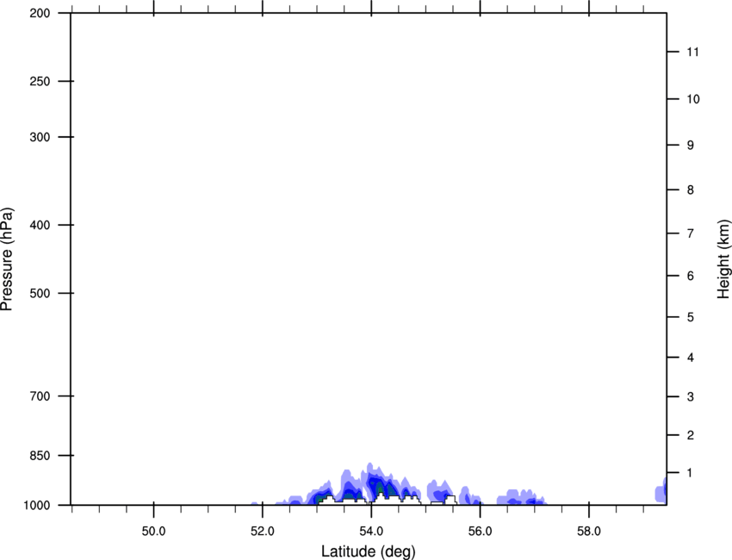Image resolution: width=732 pixels, height=560 pixels.
Task: Click the 700 pressure tick label
Action: pos(40,396)
